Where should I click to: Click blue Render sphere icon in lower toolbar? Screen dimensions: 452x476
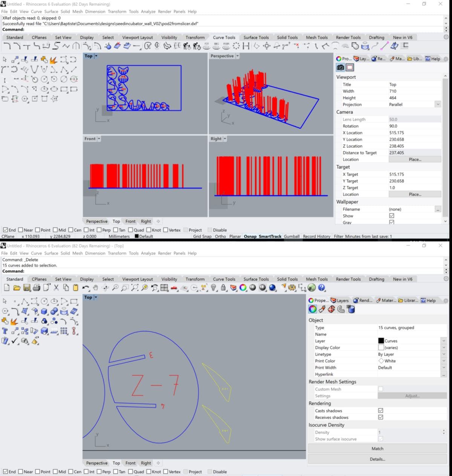tap(272, 288)
